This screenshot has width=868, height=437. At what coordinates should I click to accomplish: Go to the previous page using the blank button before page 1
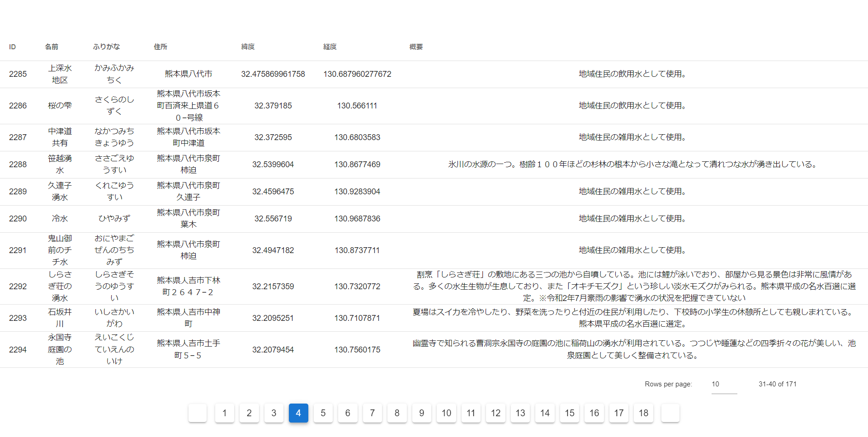pyautogui.click(x=198, y=413)
